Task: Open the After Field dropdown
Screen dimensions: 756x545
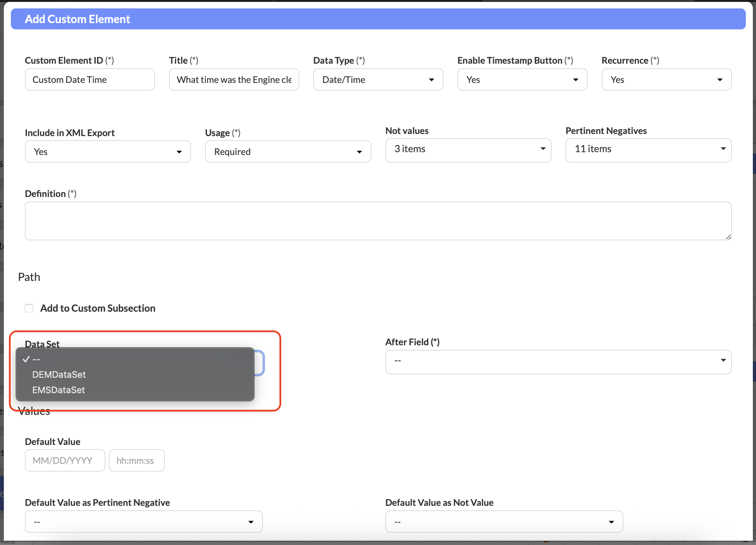Action: pyautogui.click(x=558, y=361)
